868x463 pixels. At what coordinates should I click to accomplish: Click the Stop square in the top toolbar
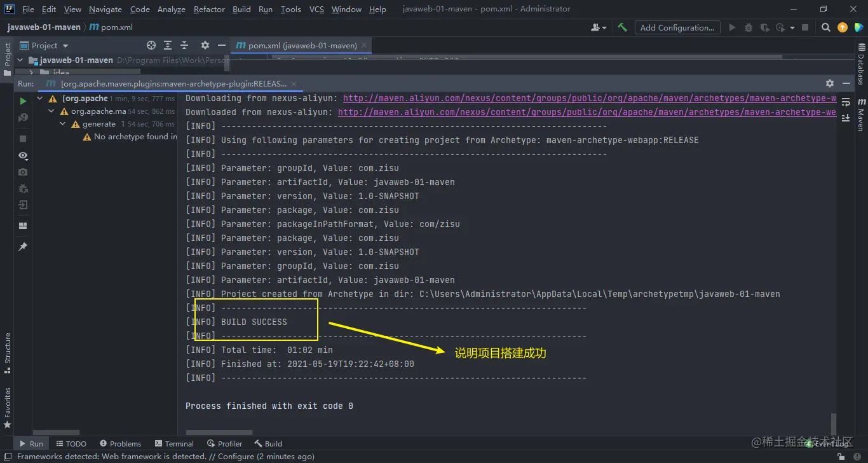tap(805, 27)
